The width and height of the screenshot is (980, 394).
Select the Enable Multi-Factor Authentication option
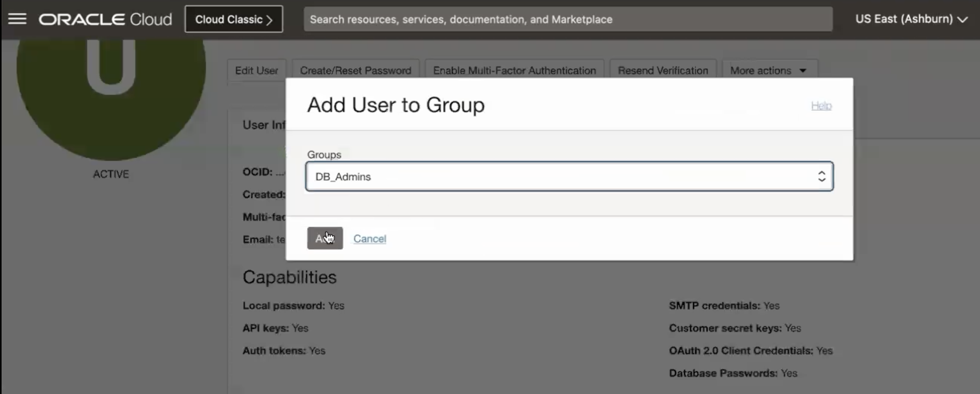coord(514,70)
